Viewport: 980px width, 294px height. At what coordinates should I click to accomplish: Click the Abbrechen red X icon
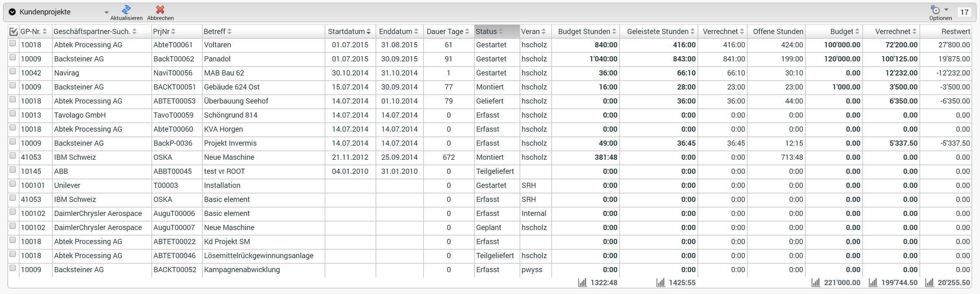(160, 9)
